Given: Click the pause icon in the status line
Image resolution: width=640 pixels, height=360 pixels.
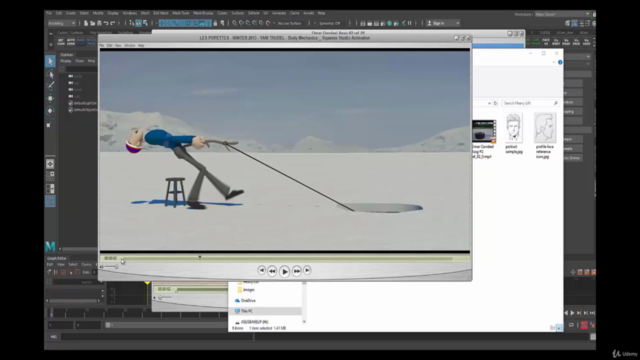Looking at the screenshot, I should tap(410, 23).
